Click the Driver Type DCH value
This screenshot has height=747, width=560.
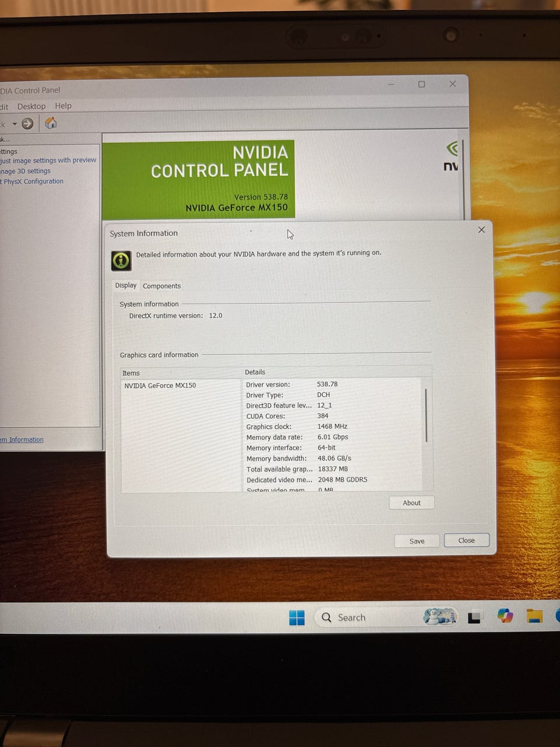(323, 395)
